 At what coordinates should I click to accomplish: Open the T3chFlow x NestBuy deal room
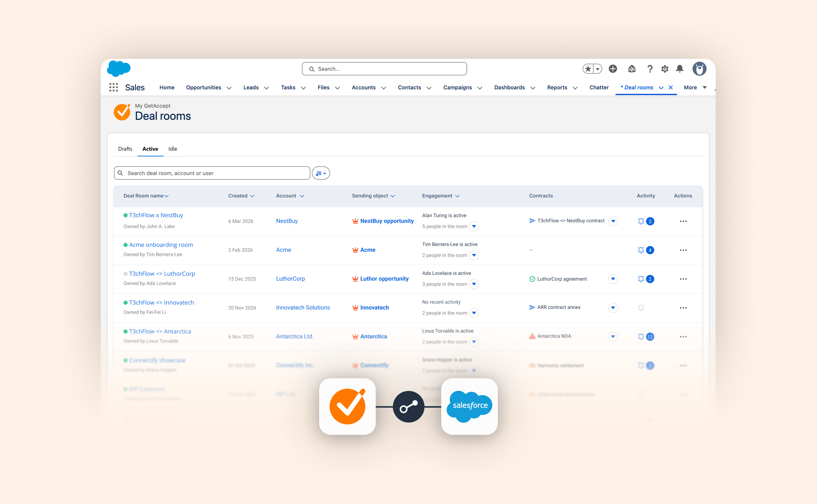click(x=156, y=215)
